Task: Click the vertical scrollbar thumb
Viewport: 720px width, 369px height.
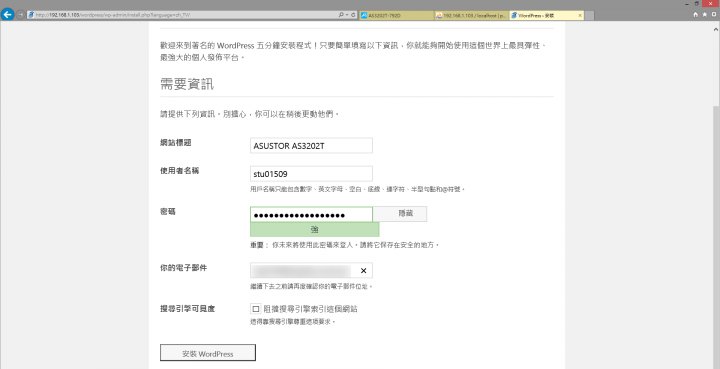Action: tap(716, 236)
